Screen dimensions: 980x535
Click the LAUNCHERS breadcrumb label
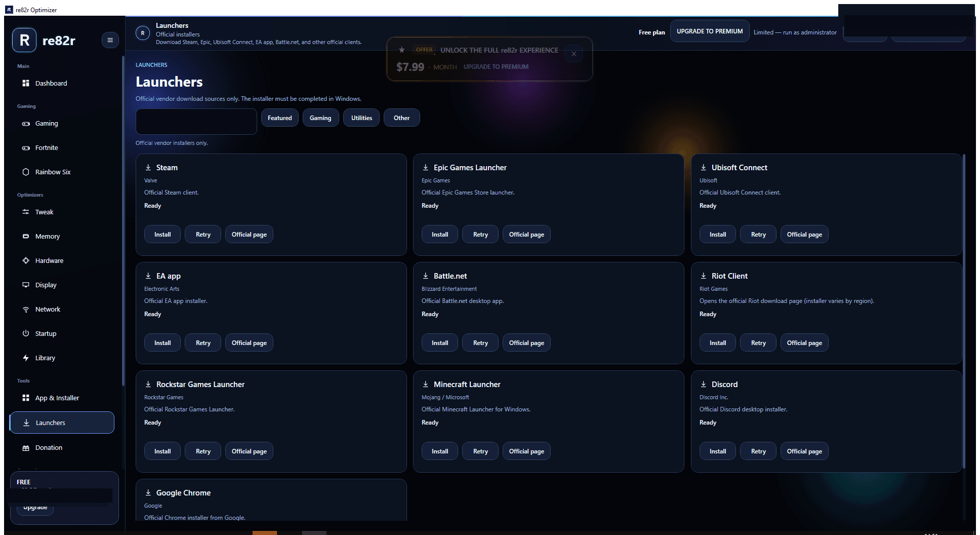(x=151, y=65)
